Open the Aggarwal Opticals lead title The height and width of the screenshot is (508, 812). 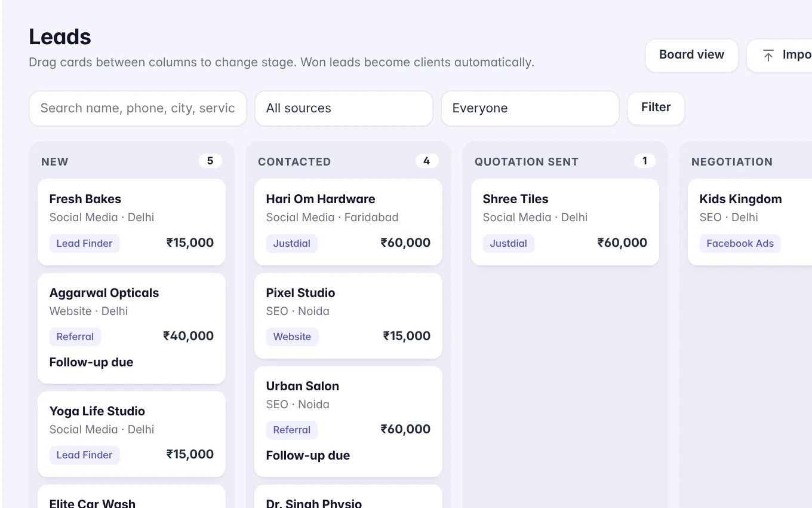(x=104, y=293)
